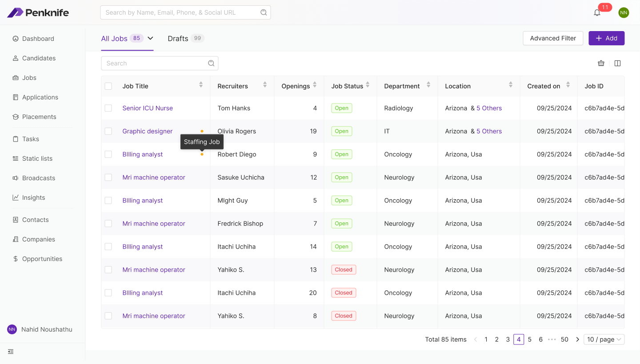Go to the next page arrow
This screenshot has width=640, height=364.
tap(577, 340)
